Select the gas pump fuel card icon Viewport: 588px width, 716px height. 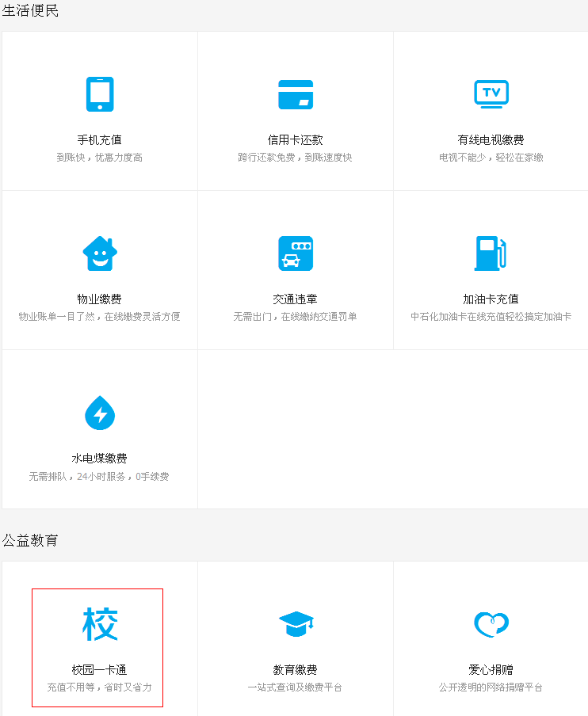(x=491, y=253)
